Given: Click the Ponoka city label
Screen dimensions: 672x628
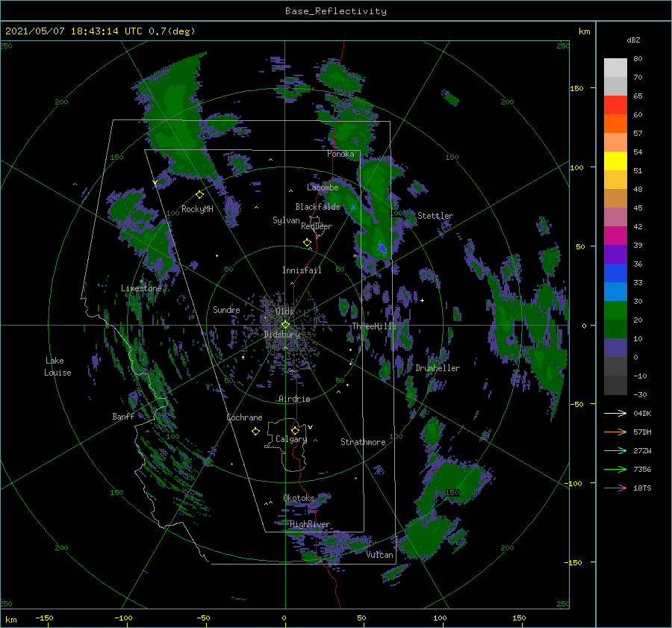Looking at the screenshot, I should pos(340,155).
